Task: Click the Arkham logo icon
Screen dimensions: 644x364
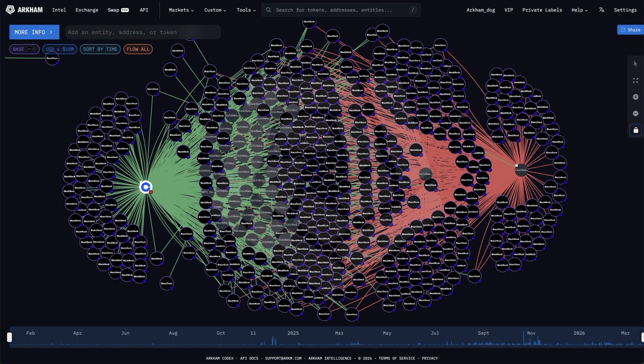Action: point(10,10)
